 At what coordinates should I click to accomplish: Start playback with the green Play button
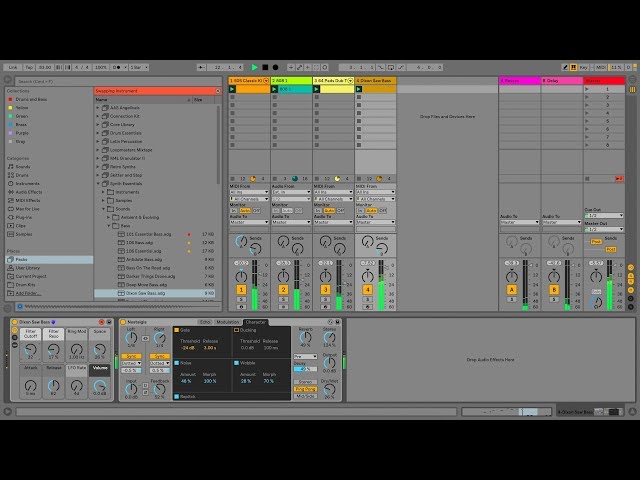click(x=254, y=67)
